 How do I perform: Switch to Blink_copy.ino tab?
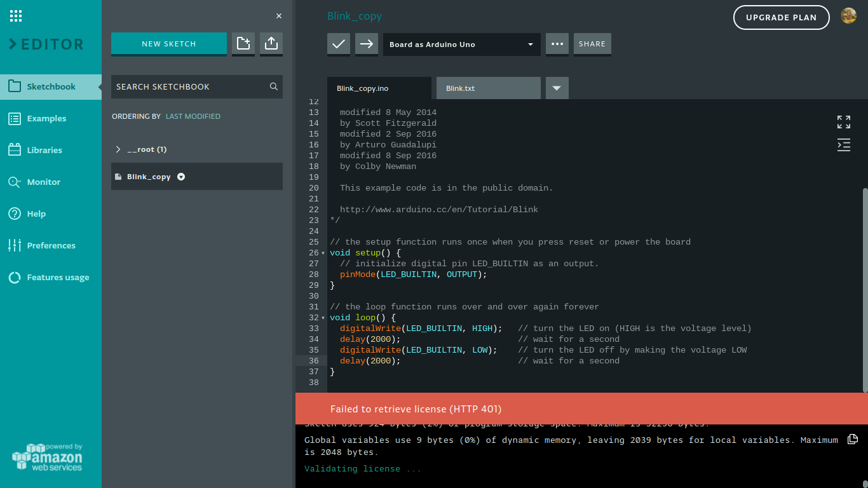pos(379,88)
